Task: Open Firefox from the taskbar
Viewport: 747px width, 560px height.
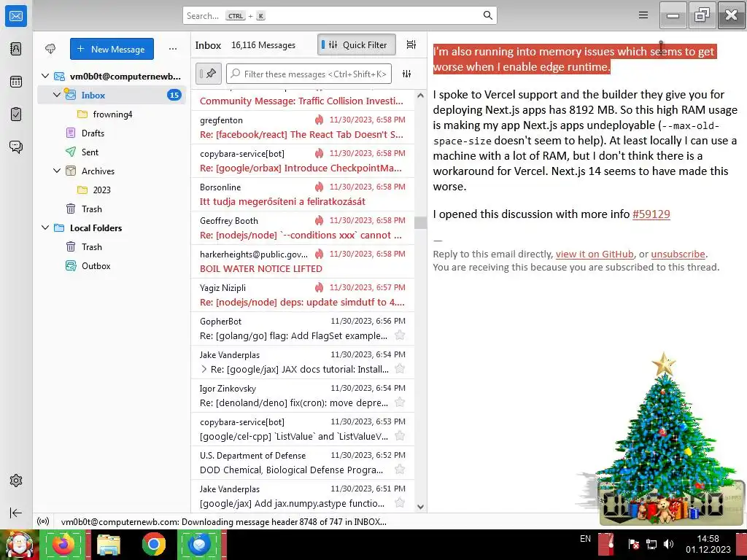Action: [63, 544]
